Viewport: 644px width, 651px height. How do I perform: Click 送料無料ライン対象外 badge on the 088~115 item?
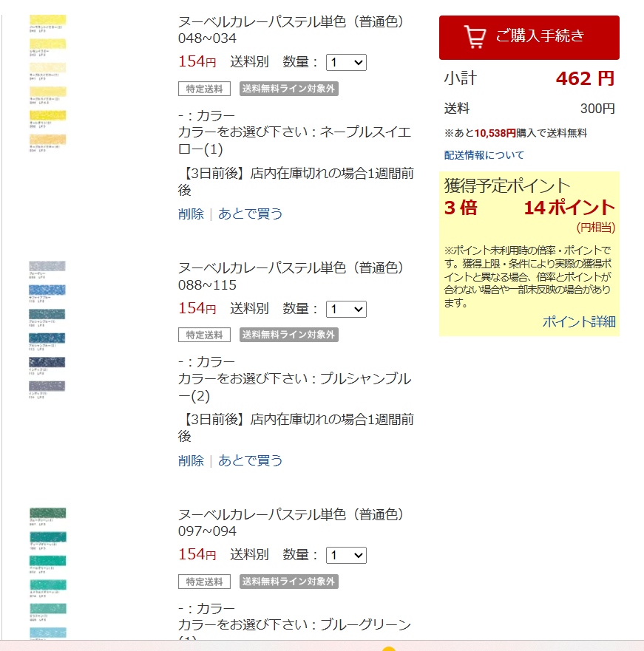click(289, 335)
